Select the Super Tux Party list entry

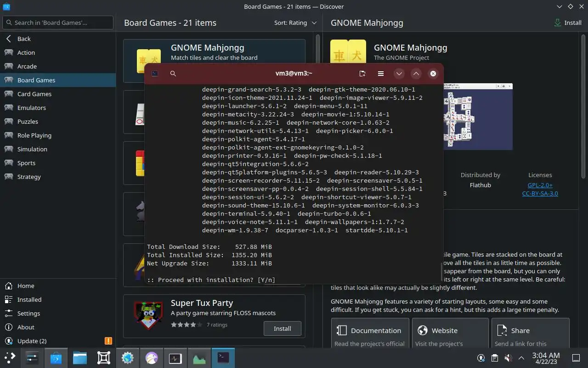tap(214, 316)
